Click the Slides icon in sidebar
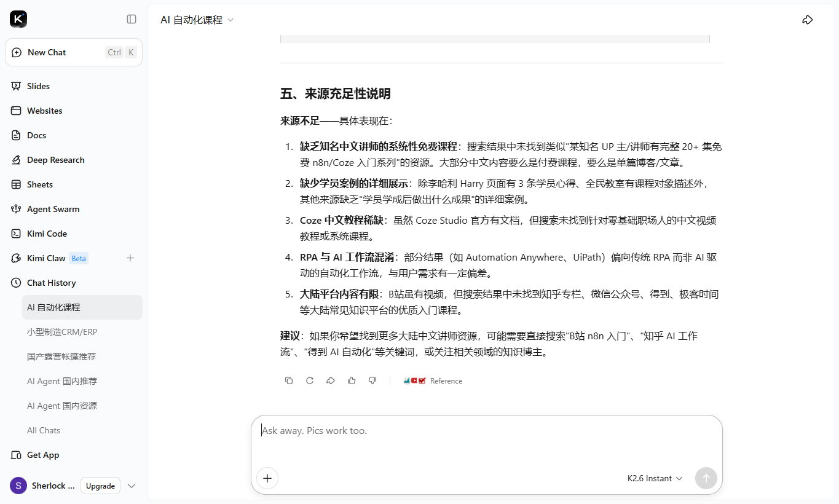This screenshot has height=504, width=839. point(16,86)
